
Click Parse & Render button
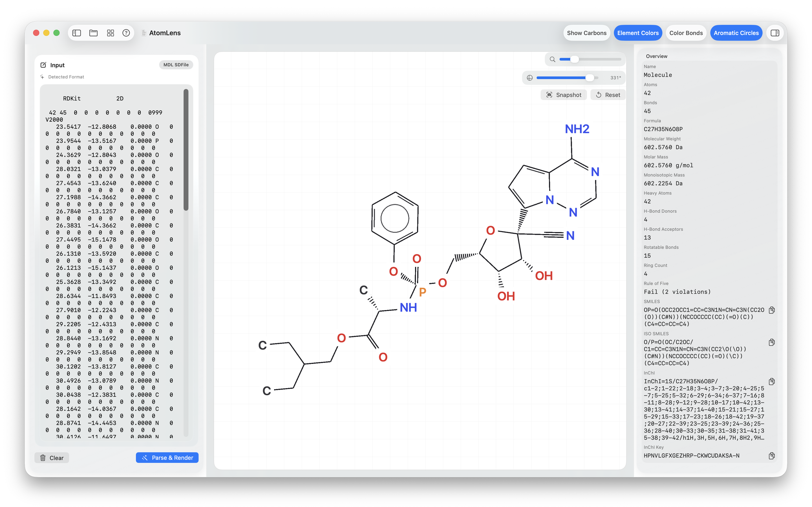tap(167, 458)
